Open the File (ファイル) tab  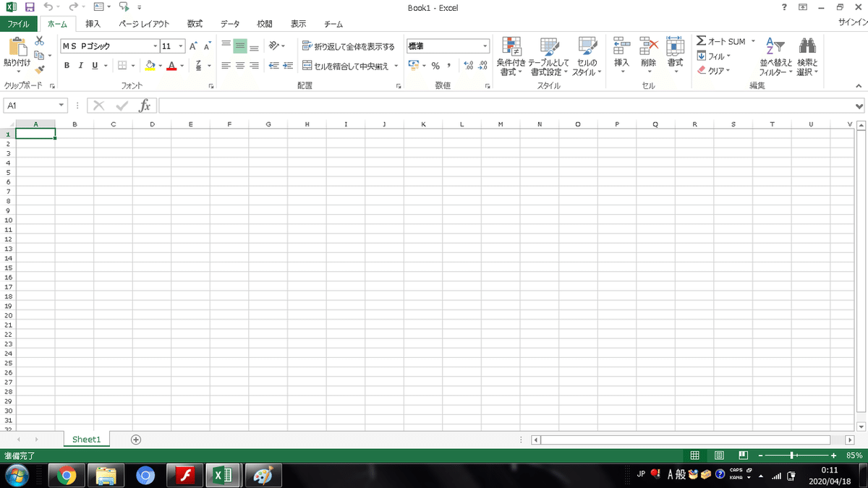click(x=18, y=24)
